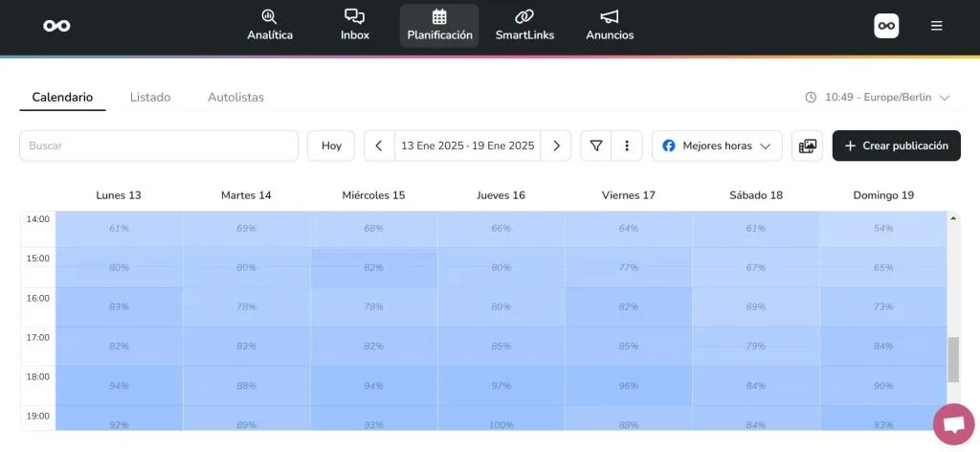980x452 pixels.
Task: Click the 83% slot Lunes 16:00
Action: pyautogui.click(x=119, y=307)
